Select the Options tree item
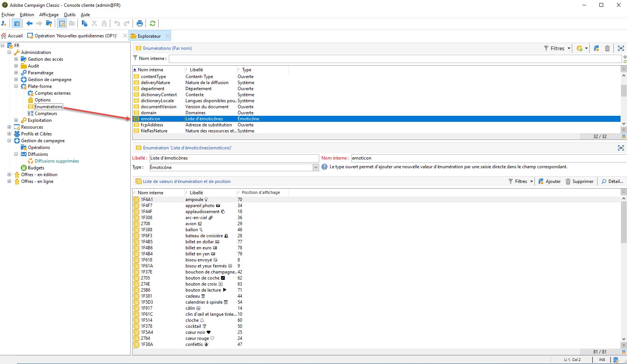Screen dimensions: 627x364 (x=43, y=100)
